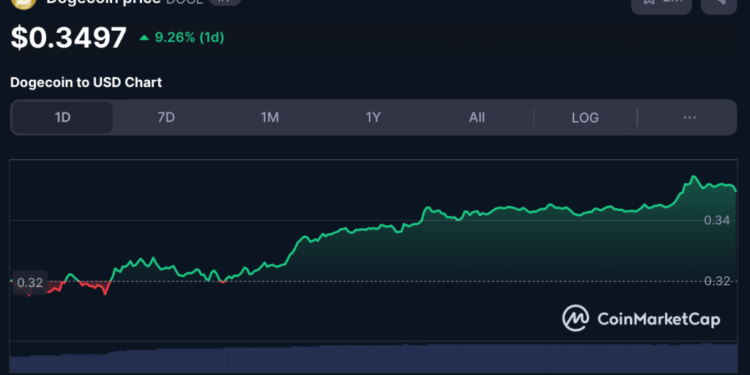Click the $0.3497 price value
Viewport: 750px width, 375px height.
coord(68,38)
